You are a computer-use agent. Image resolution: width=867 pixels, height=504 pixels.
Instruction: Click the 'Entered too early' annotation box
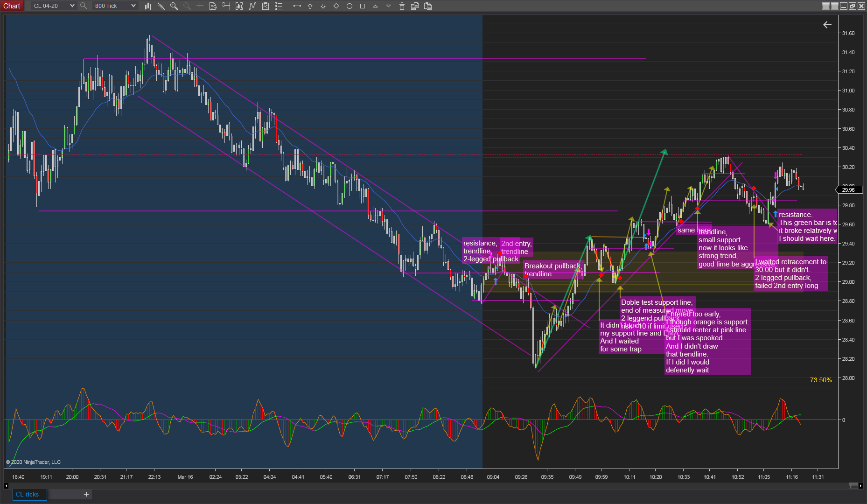(707, 342)
